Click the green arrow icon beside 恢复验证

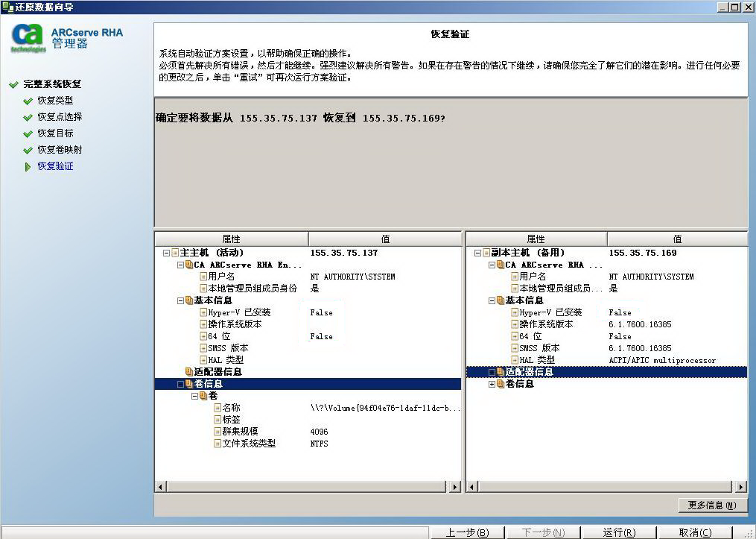click(x=28, y=166)
